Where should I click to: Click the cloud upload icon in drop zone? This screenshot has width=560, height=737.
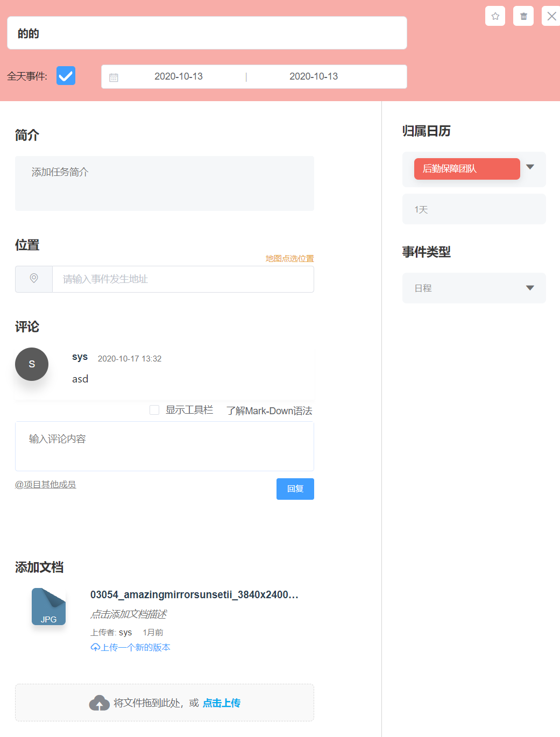pos(100,703)
